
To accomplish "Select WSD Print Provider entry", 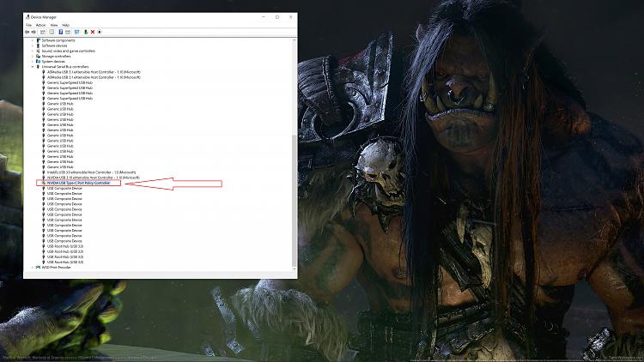I will pyautogui.click(x=56, y=267).
